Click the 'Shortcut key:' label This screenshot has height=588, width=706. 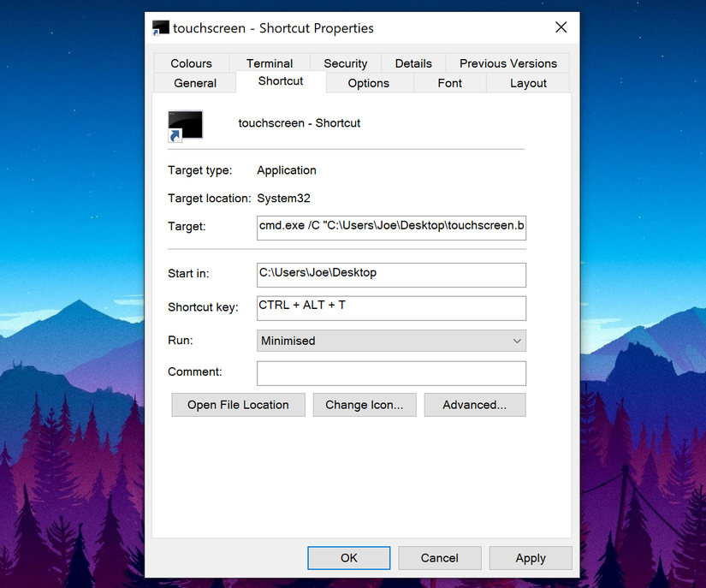point(203,307)
